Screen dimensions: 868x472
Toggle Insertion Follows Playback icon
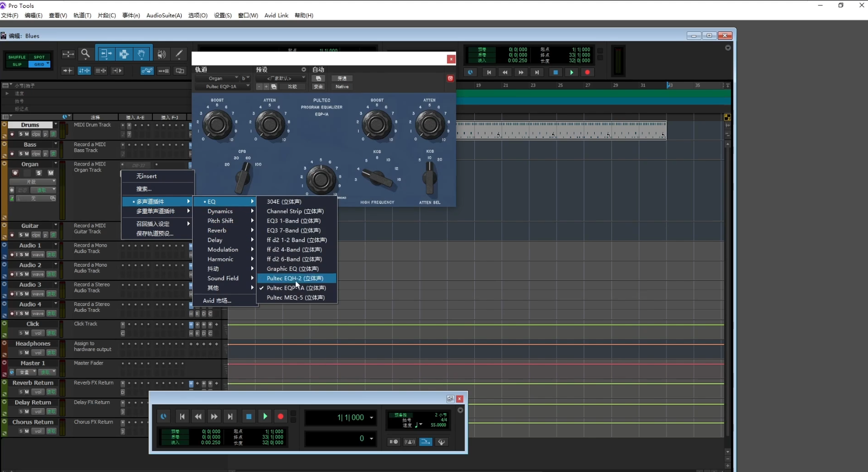tap(117, 71)
